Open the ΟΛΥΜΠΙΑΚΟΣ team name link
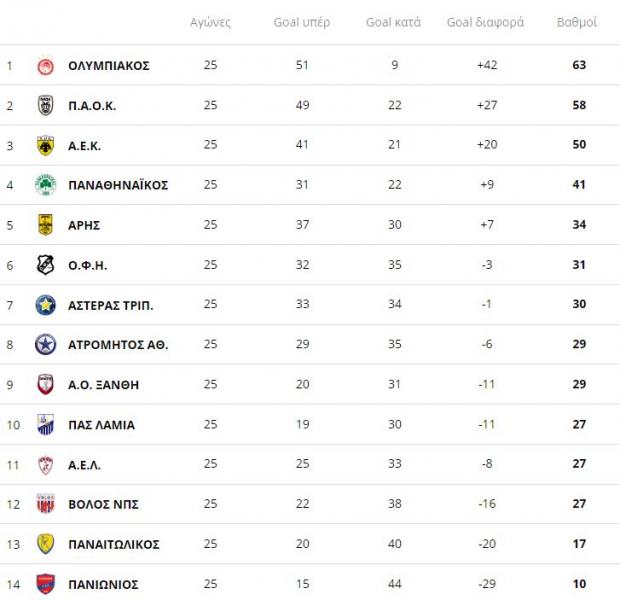 coord(109,66)
